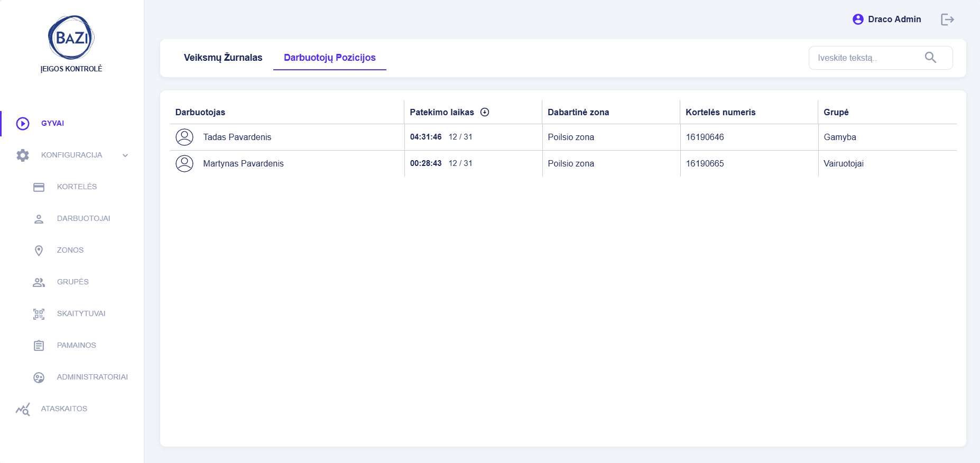Click card number 16190646
980x463 pixels.
coord(705,137)
